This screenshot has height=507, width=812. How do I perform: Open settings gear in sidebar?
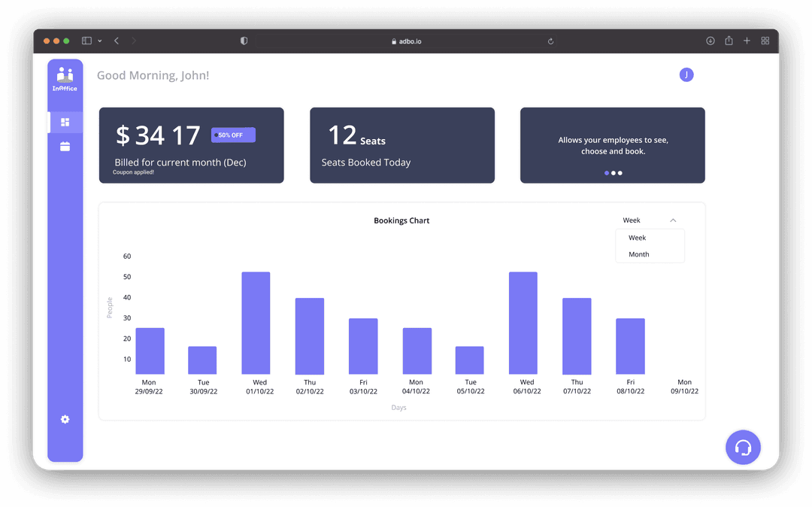[65, 420]
